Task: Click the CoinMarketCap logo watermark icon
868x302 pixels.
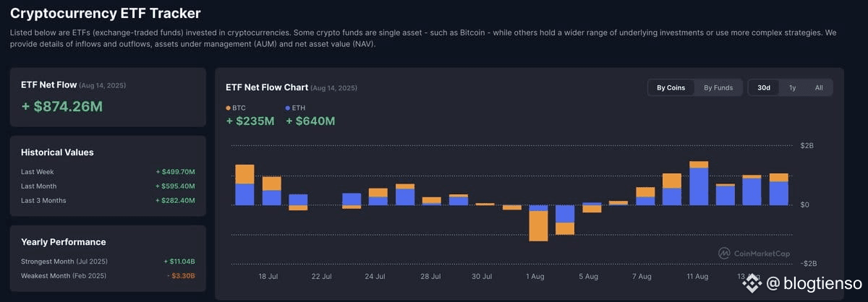Action: click(724, 254)
